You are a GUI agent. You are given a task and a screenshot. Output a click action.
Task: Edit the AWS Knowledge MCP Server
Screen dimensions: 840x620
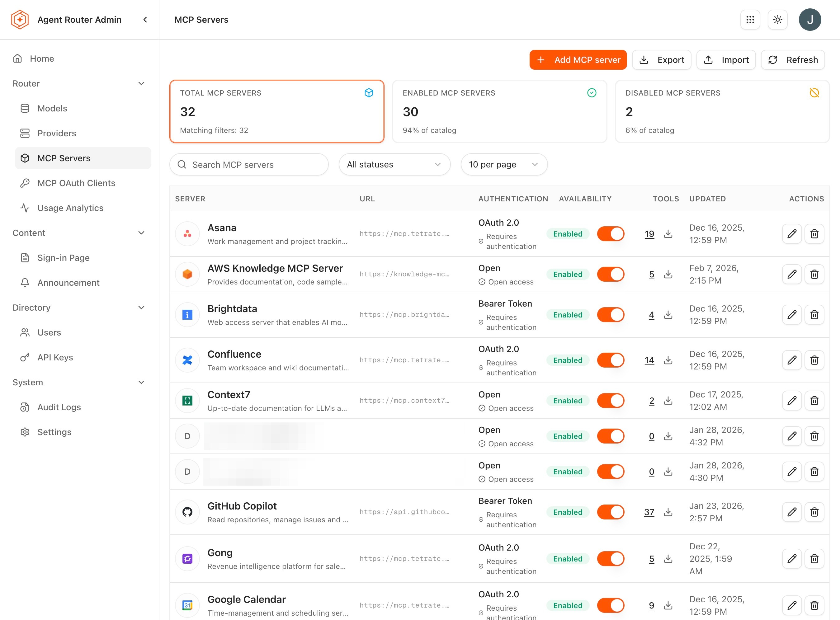click(791, 274)
